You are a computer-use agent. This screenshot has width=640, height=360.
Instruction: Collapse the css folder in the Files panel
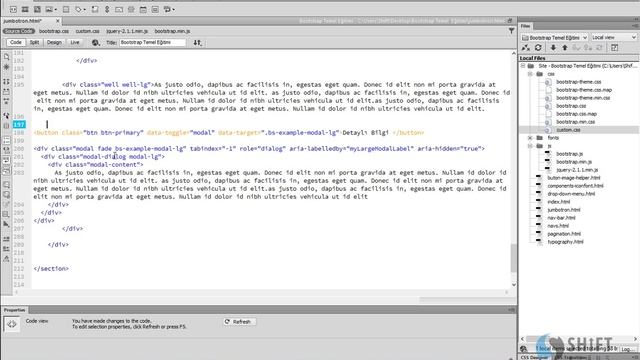coord(530,74)
